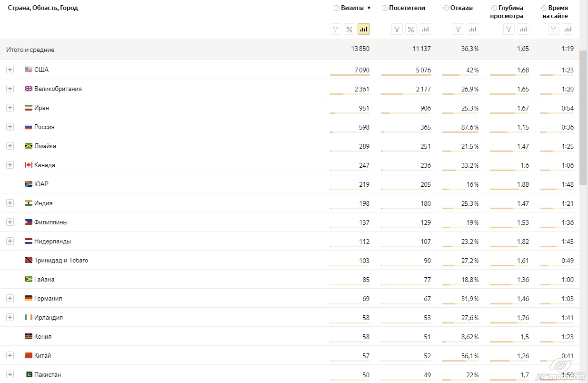The height and width of the screenshot is (383, 588).
Task: Filter by Глубина просмотра column
Action: click(509, 30)
